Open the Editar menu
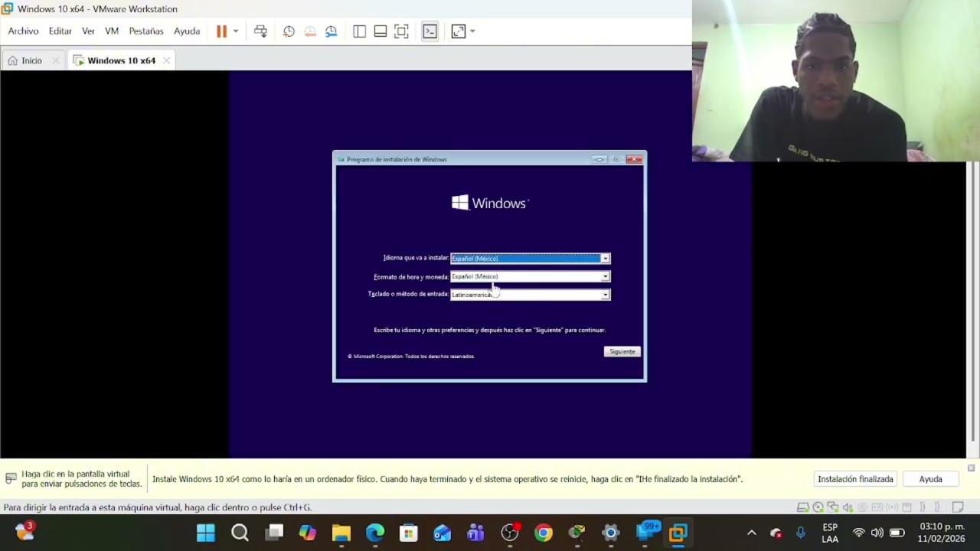980x551 pixels. 60,31
